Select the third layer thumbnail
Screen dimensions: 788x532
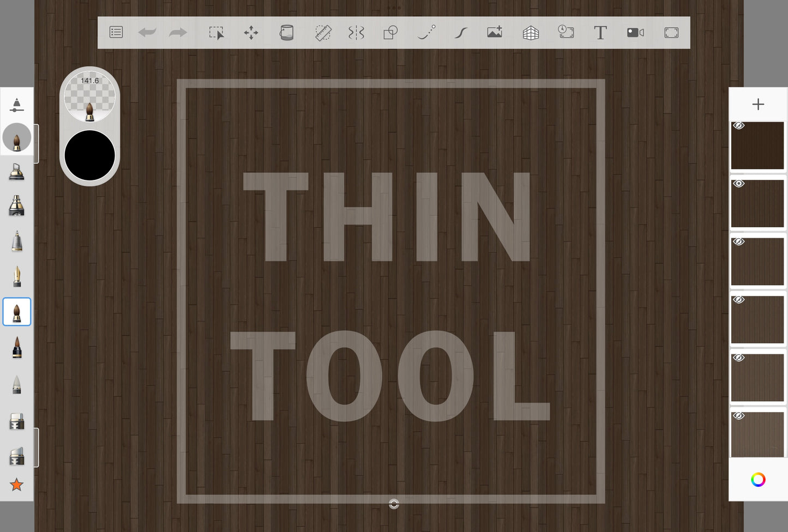coord(758,262)
